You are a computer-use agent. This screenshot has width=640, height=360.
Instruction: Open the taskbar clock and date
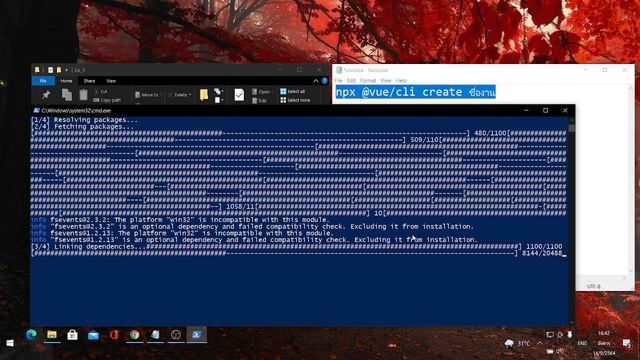pyautogui.click(x=604, y=343)
